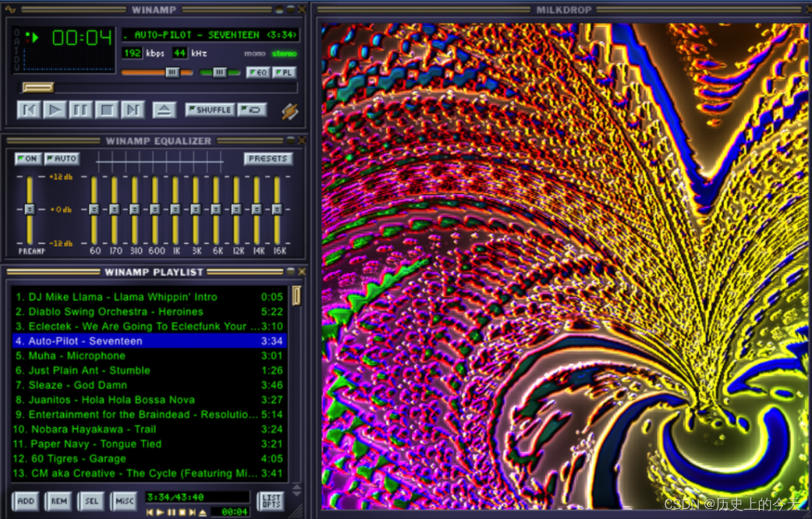Click the PREAMP slider in equalizer
The width and height of the screenshot is (812, 519).
pyautogui.click(x=29, y=209)
